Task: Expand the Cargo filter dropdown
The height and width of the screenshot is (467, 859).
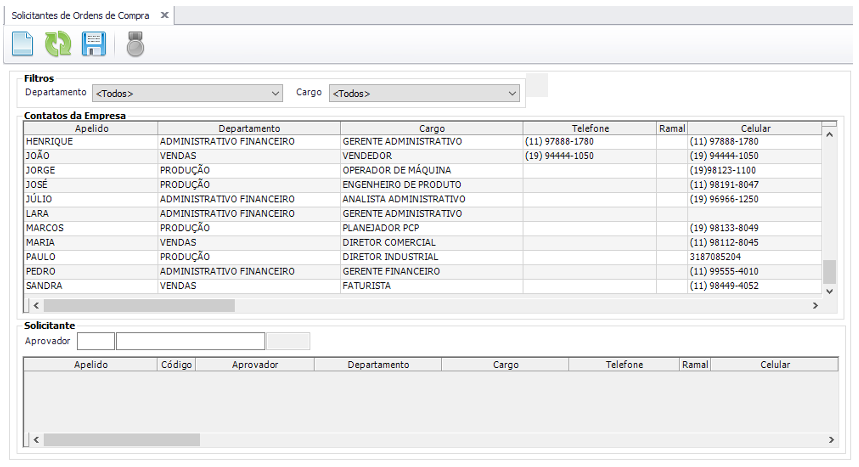Action: pos(424,93)
